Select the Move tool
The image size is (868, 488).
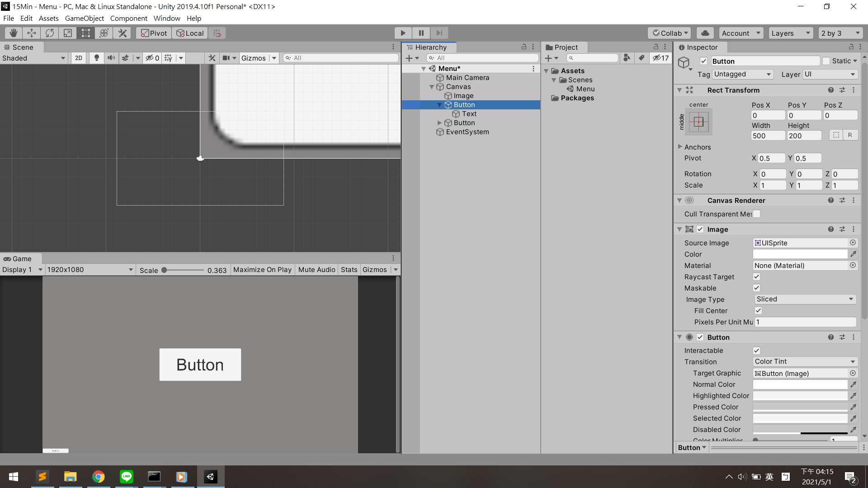tap(32, 33)
